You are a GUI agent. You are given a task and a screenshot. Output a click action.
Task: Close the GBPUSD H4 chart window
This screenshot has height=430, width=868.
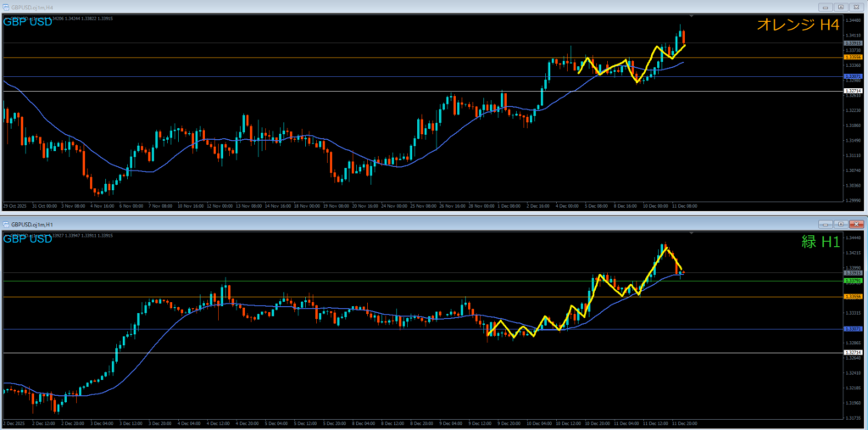(856, 7)
